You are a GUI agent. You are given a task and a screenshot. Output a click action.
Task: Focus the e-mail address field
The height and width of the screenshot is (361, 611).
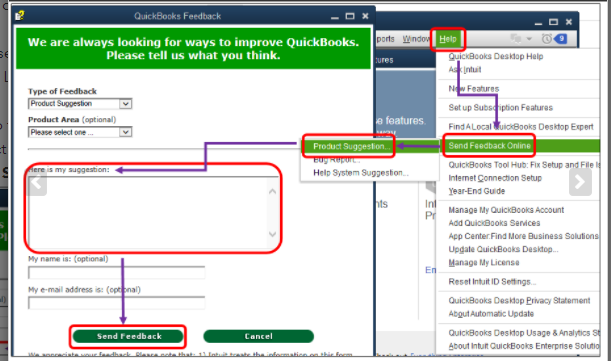pos(117,303)
